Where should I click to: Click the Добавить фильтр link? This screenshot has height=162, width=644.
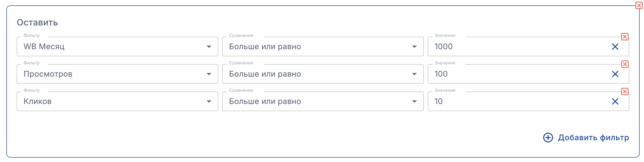(593, 138)
